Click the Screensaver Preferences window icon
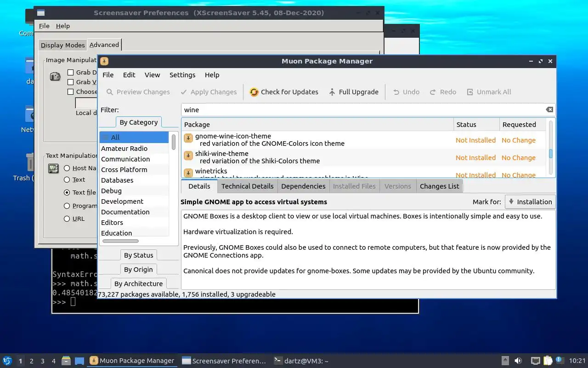Screen dimensions: 588x368 [x=41, y=13]
